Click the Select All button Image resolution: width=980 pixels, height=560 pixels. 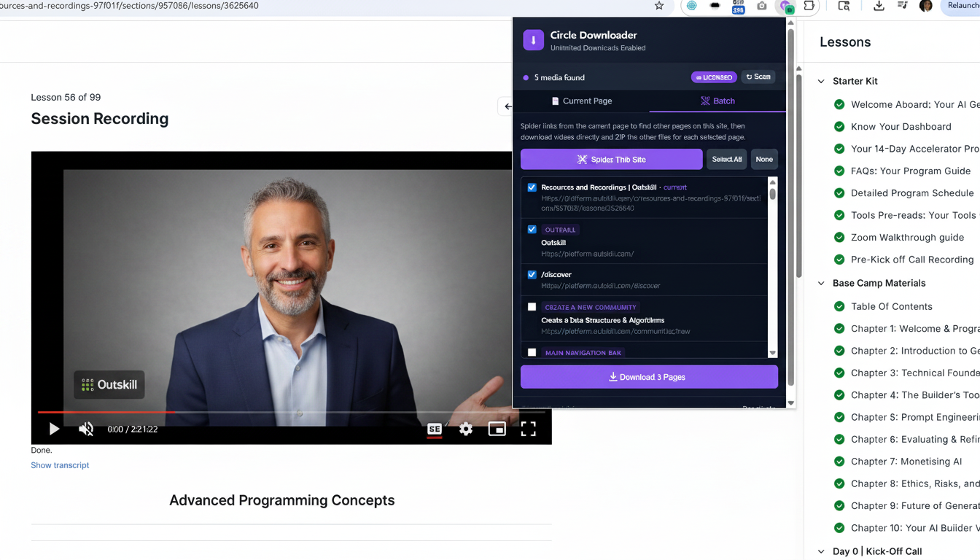point(726,159)
